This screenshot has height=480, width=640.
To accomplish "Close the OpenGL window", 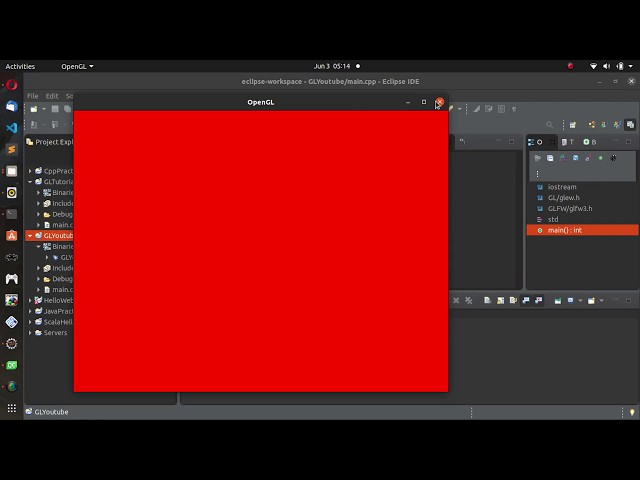I will (x=440, y=102).
